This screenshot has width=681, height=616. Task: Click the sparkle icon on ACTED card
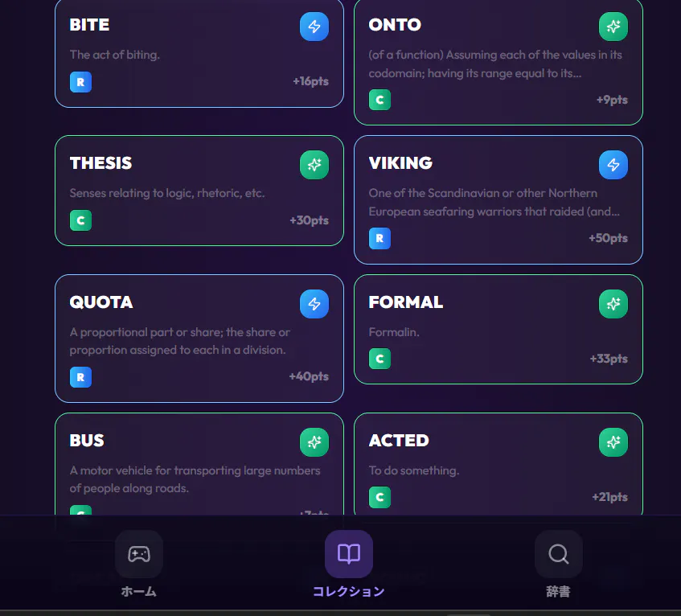coord(613,442)
